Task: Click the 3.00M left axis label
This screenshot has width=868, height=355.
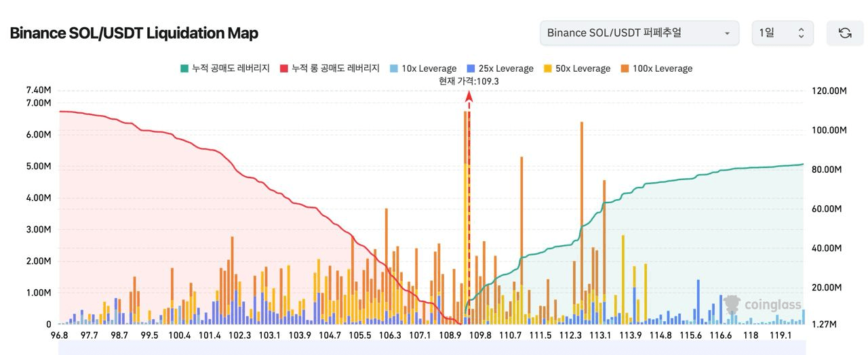Action: (x=39, y=230)
